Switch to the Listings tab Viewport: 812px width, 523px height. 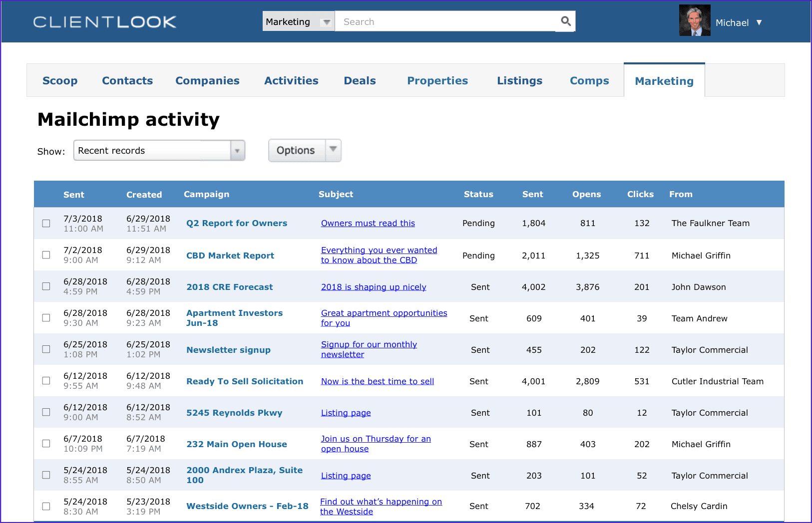click(519, 81)
